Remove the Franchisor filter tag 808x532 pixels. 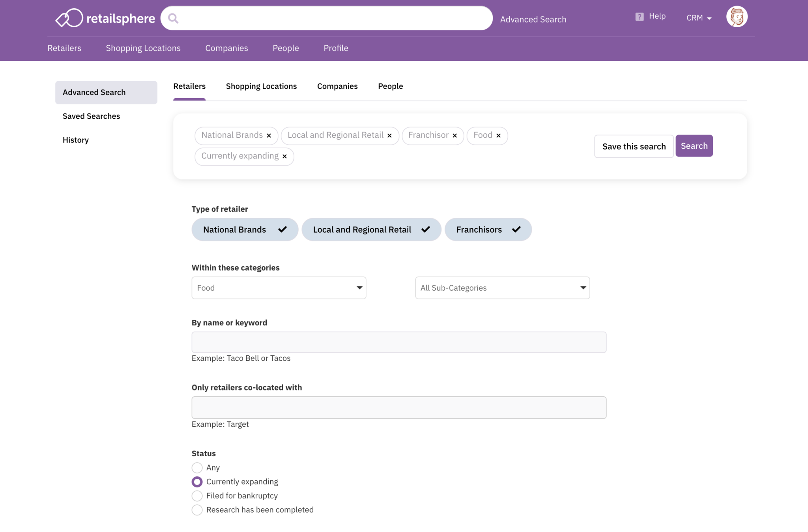[455, 136]
